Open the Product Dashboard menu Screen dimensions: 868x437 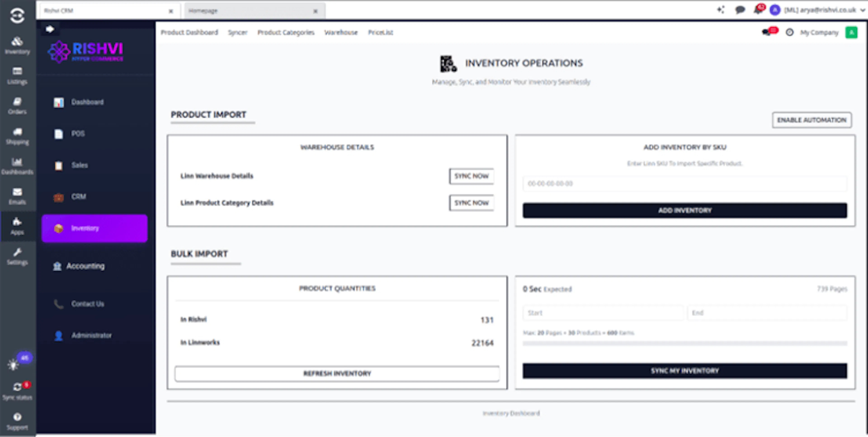tap(189, 32)
